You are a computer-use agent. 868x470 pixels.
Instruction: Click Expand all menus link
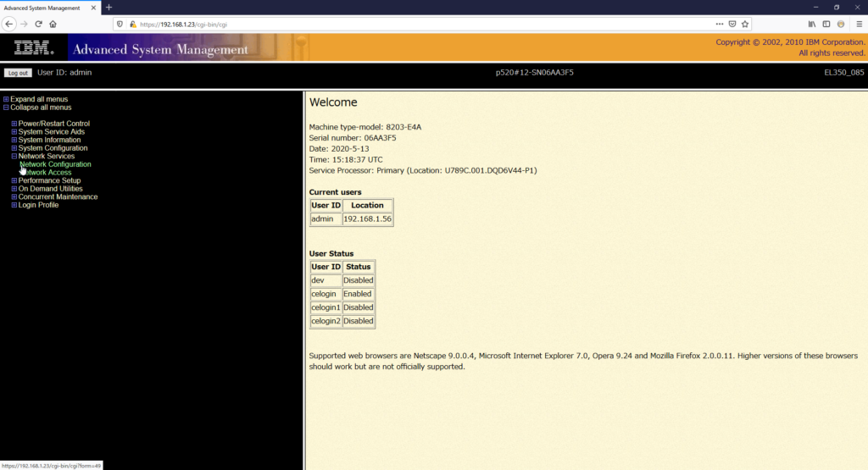coord(39,99)
